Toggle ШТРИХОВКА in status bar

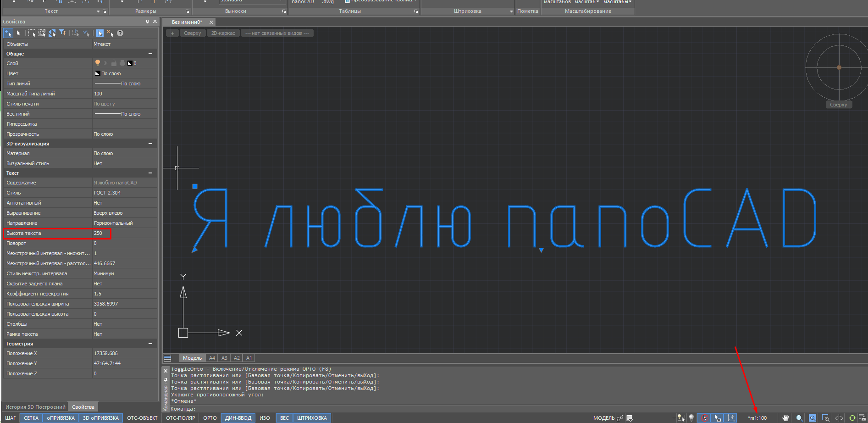[x=312, y=418]
